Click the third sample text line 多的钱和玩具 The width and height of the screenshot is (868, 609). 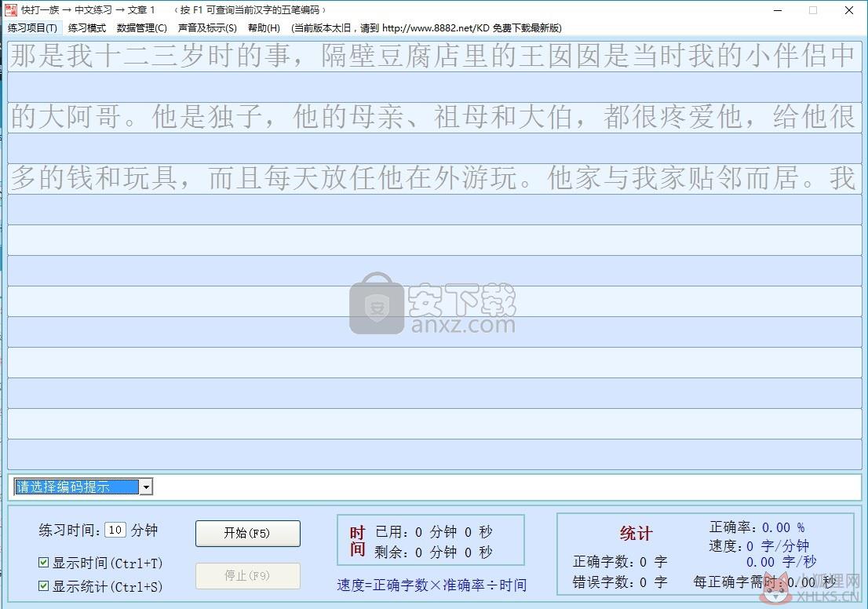tap(435, 178)
